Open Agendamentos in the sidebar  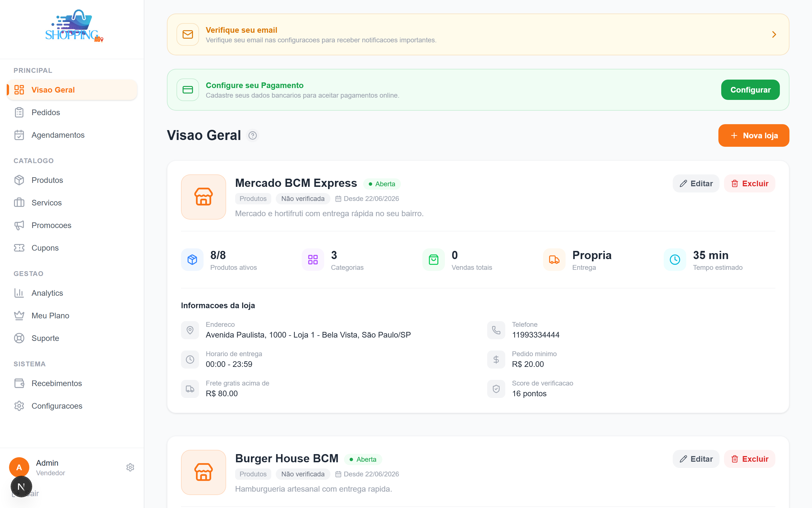click(72, 135)
